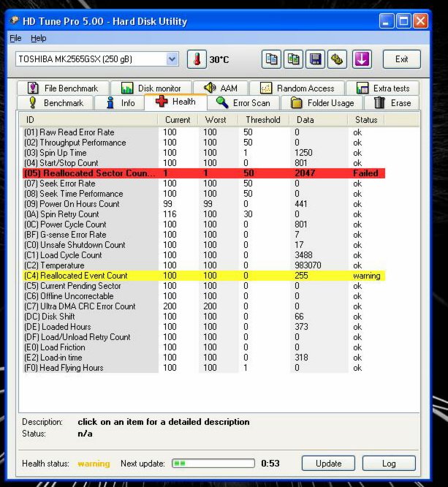Image resolution: width=448 pixels, height=487 pixels.
Task: Open the Help menu
Action: [38, 38]
